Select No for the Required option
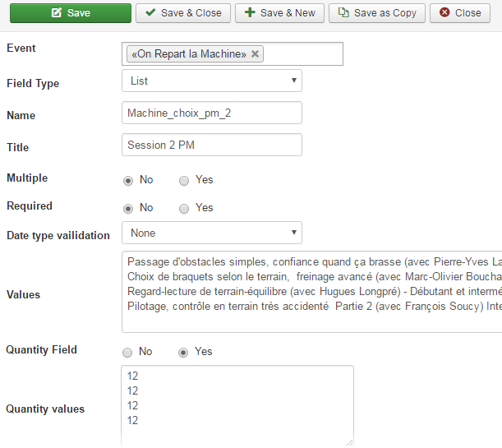This screenshot has height=448, width=502. [x=127, y=208]
